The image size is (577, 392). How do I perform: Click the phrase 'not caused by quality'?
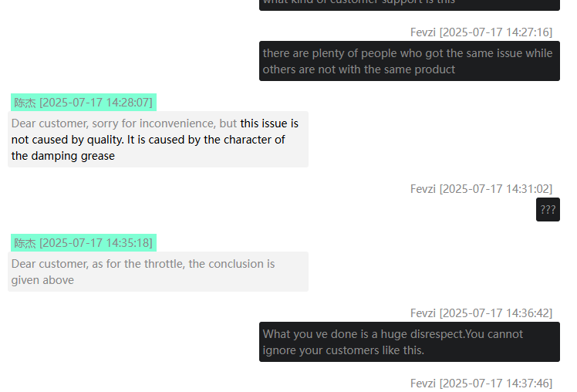[67, 140]
